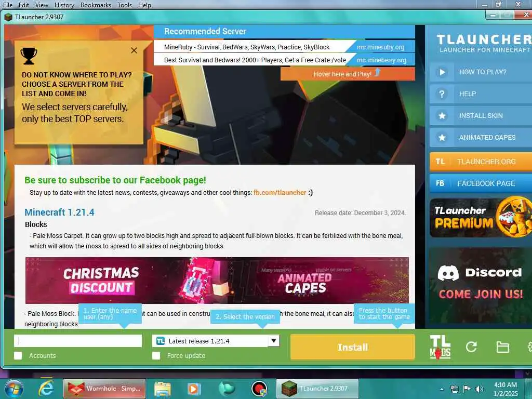Click the taskbar clock showing 4:10 AM
Viewport: 532px width, 399px height.
[x=505, y=389]
